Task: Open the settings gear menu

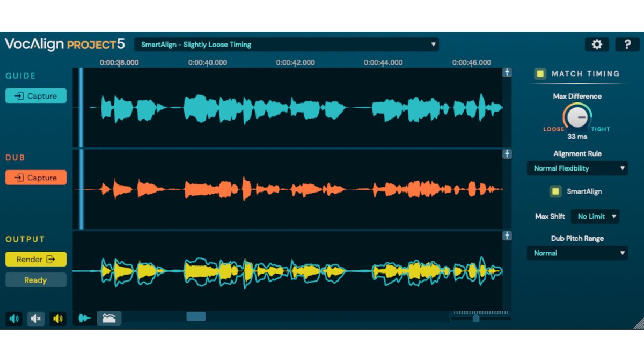Action: click(x=597, y=45)
